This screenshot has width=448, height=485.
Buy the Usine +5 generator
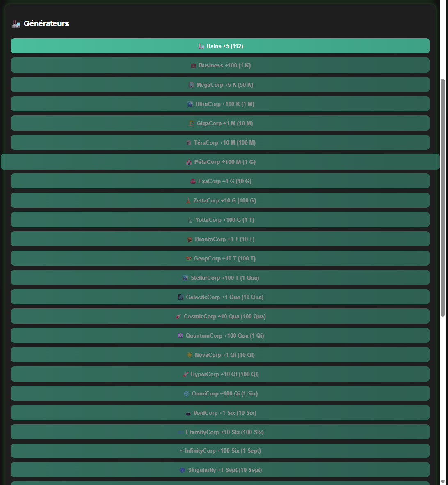220,46
